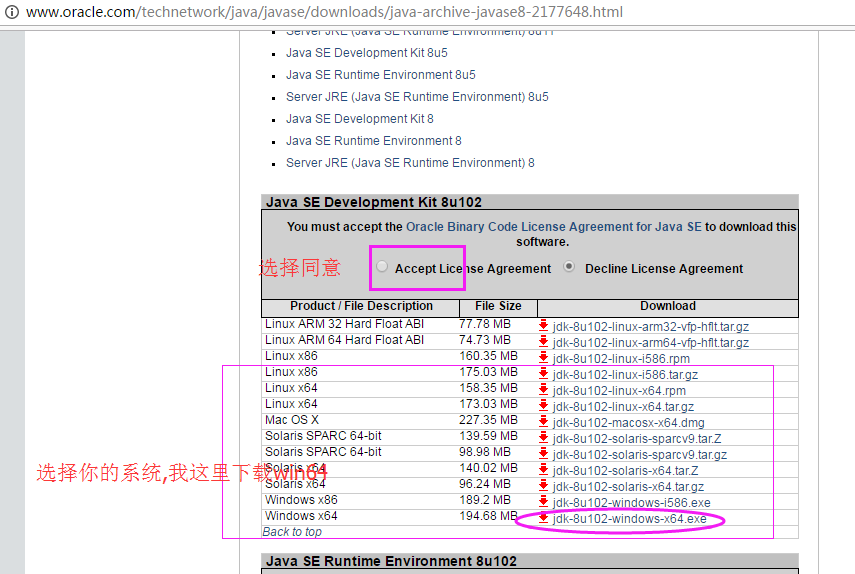This screenshot has width=855, height=574.
Task: Click the site info icon in address bar
Action: coord(11,11)
